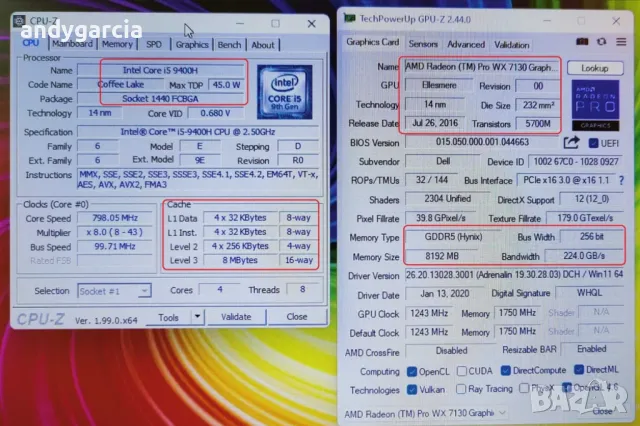Click the AMD Radeon Pro logo

click(595, 105)
